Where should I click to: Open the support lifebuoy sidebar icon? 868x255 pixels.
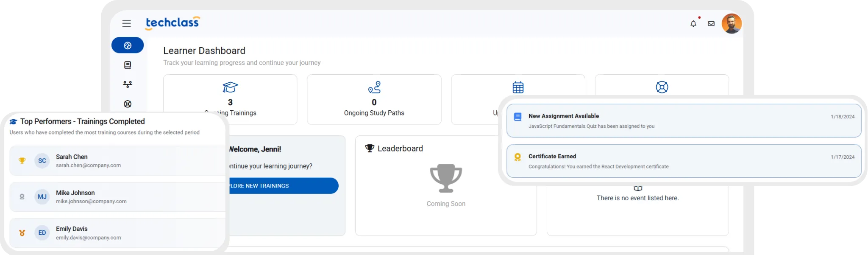128,104
